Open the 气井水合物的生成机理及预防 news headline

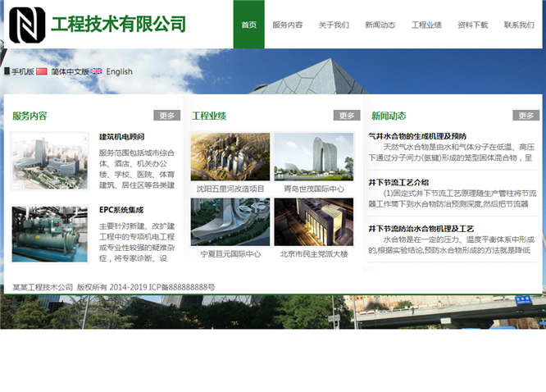pos(417,136)
